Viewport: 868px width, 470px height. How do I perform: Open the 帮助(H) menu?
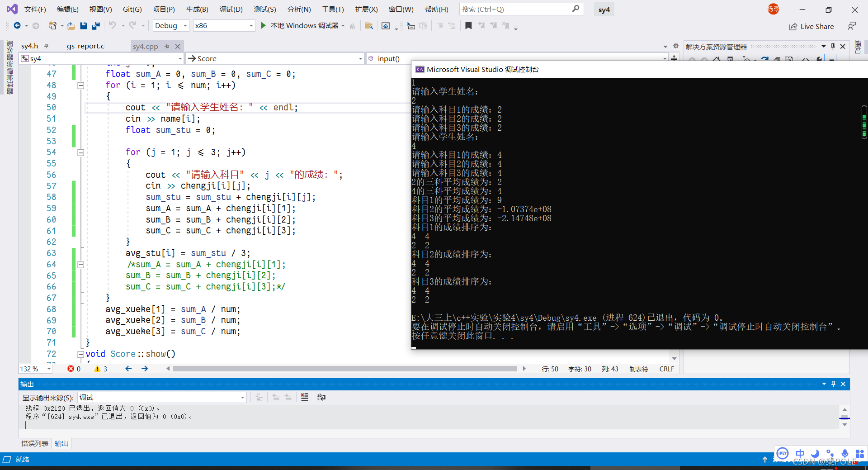coord(436,9)
